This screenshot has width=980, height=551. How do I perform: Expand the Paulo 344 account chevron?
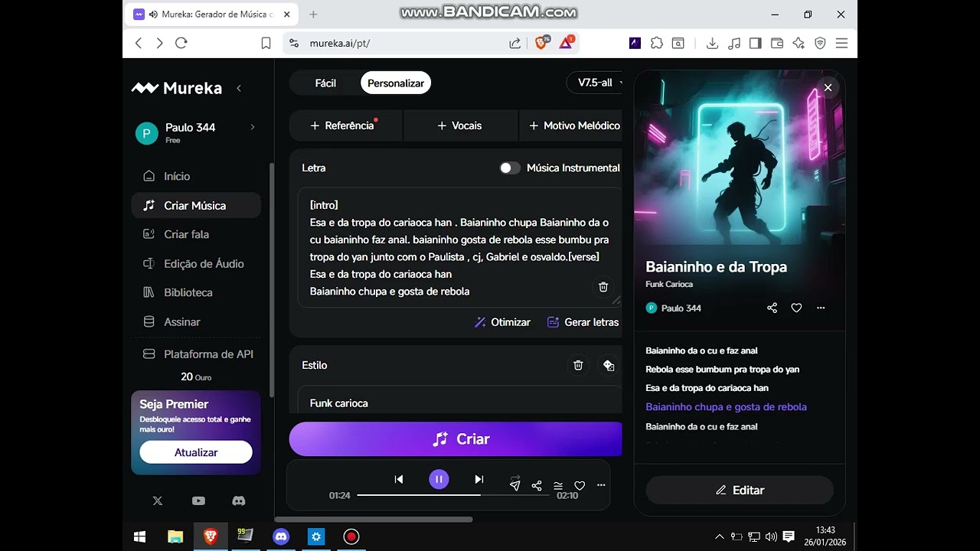[x=253, y=127]
